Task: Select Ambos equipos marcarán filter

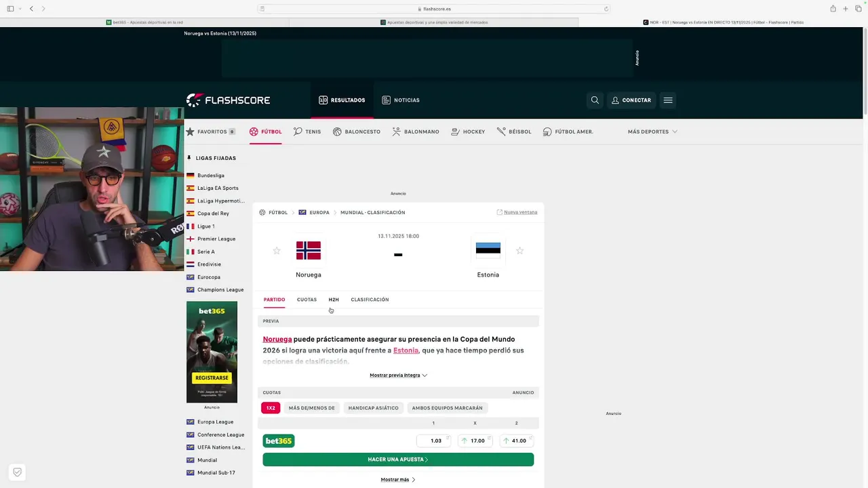Action: [x=447, y=408]
